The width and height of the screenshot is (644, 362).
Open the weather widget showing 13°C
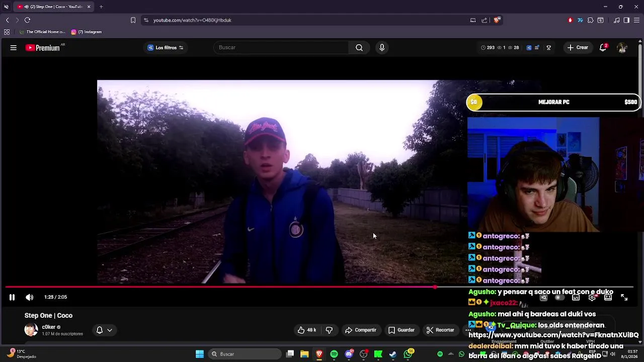(x=22, y=354)
